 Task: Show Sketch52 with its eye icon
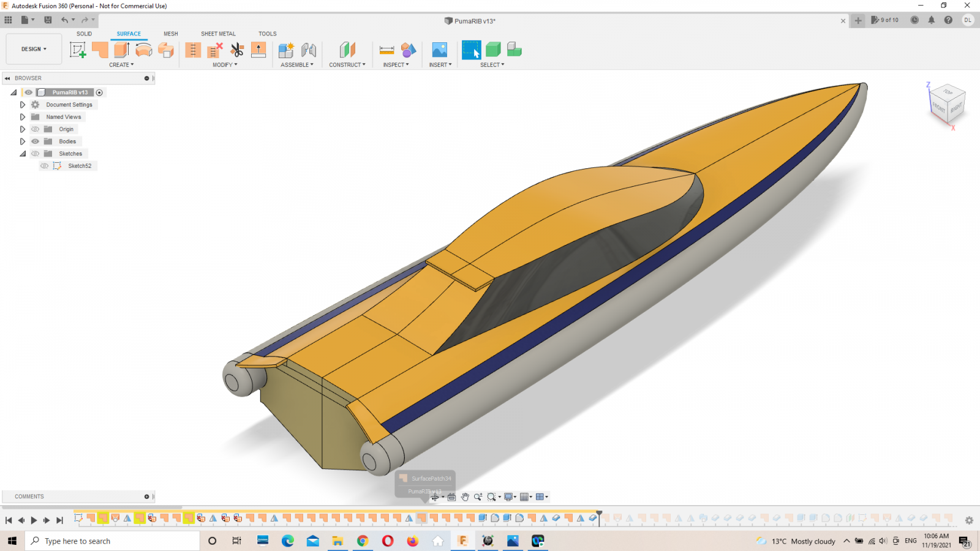(44, 166)
